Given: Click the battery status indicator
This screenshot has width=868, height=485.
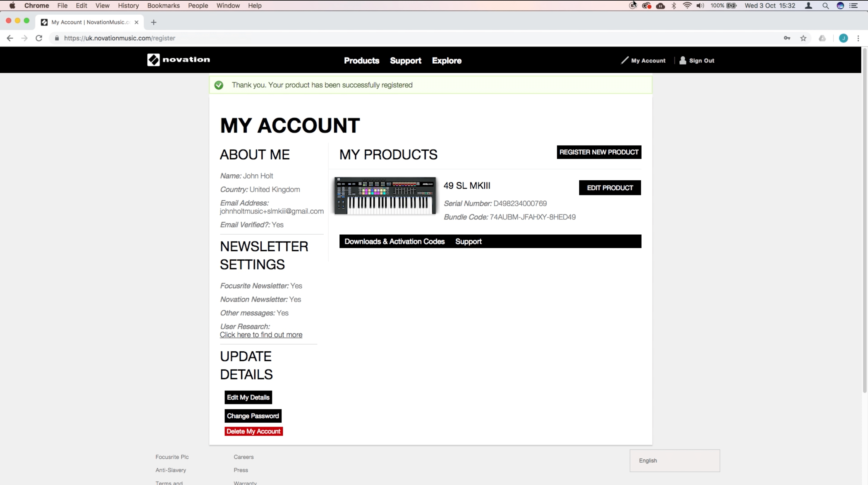Looking at the screenshot, I should click(723, 5).
